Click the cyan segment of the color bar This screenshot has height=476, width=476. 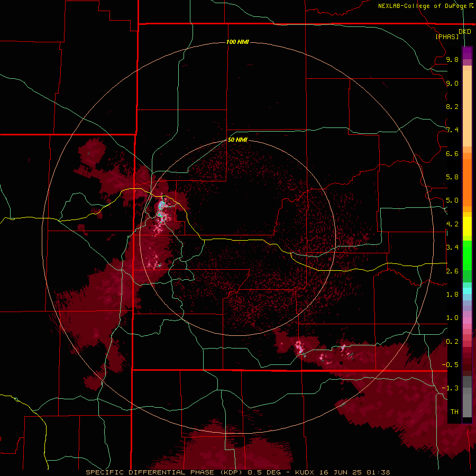click(467, 291)
